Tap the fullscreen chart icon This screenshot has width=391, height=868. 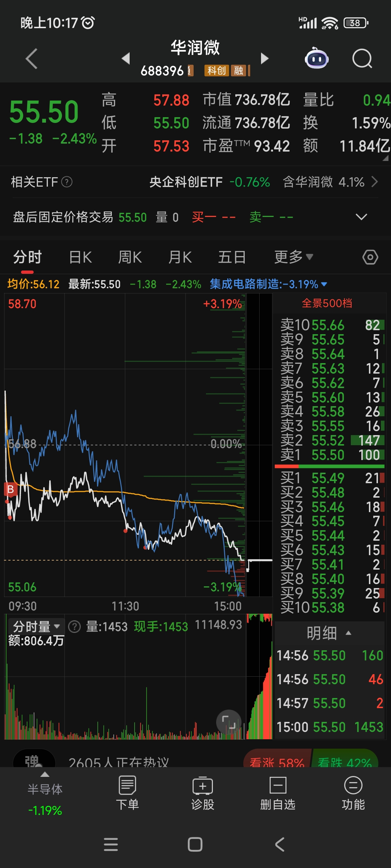229,723
